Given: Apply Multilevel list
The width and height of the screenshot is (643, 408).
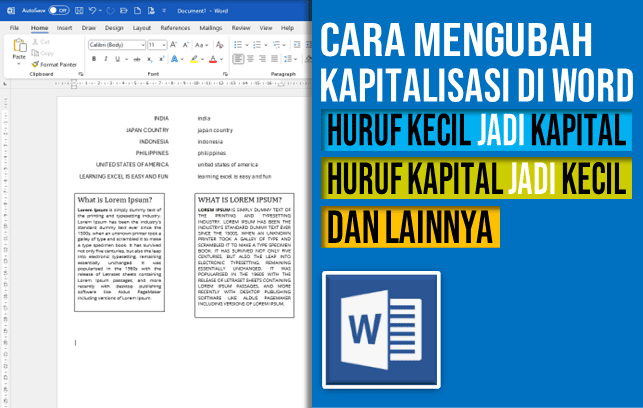Looking at the screenshot, I should point(276,44).
